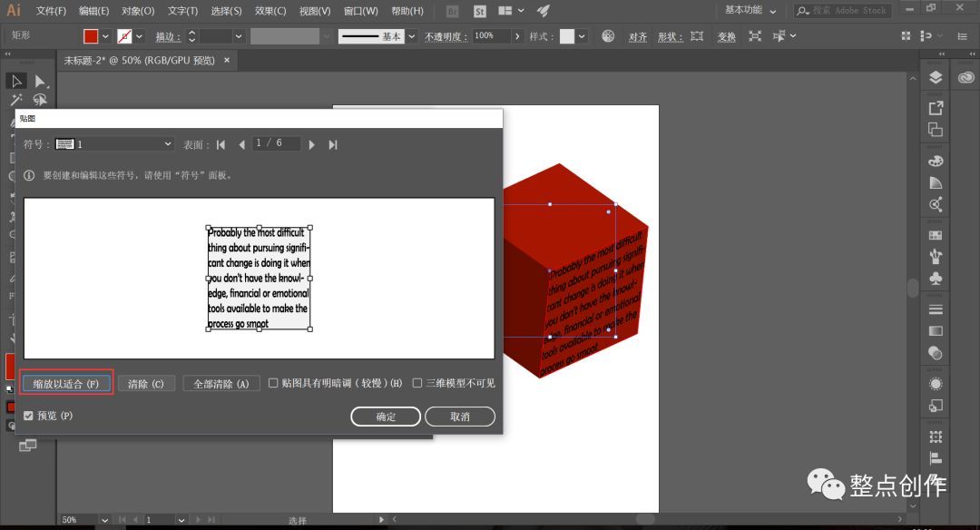Select the Direct Selection tool
The width and height of the screenshot is (980, 530).
pos(41,82)
